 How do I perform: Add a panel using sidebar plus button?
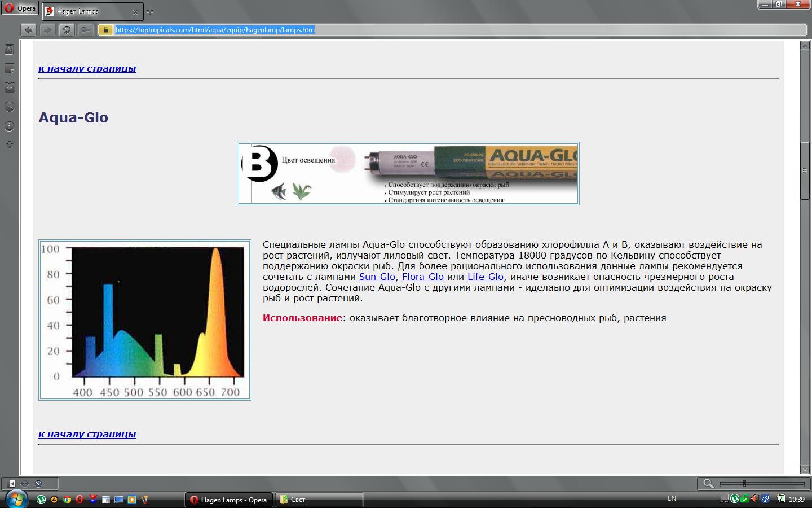[9, 145]
